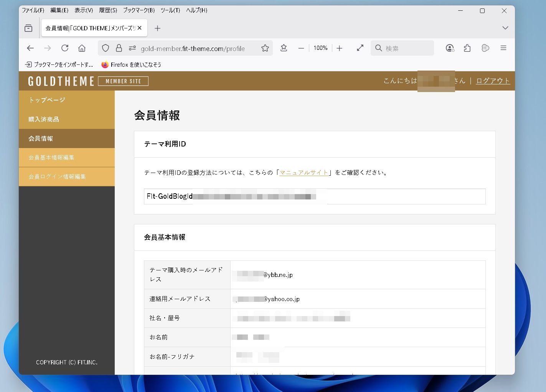Open 会員基本情報編集 submenu item
Screen dimensions: 546x392
67,158
